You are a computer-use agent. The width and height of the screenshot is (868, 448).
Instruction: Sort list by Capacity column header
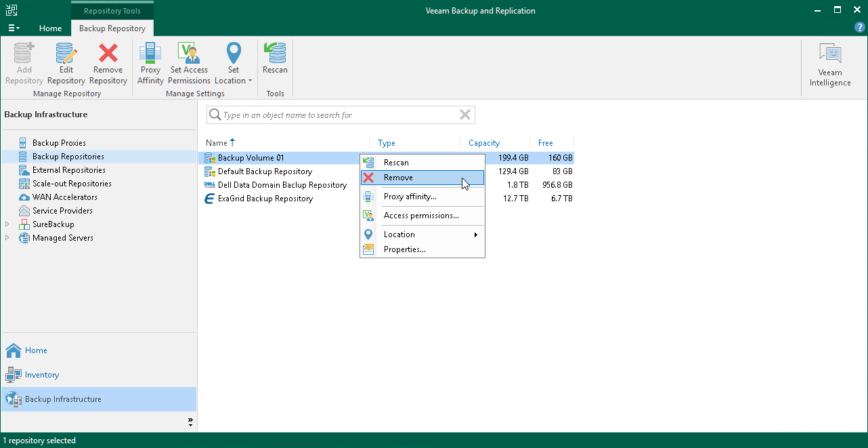click(x=483, y=143)
